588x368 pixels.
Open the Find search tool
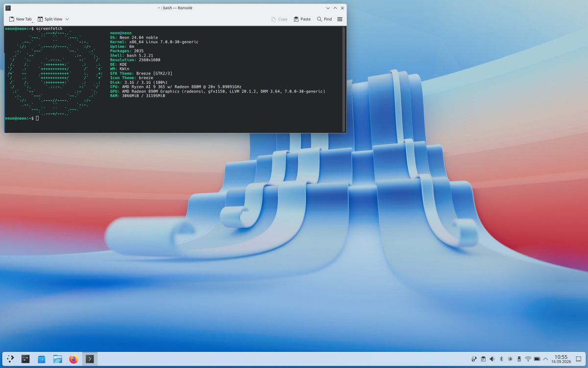point(324,19)
